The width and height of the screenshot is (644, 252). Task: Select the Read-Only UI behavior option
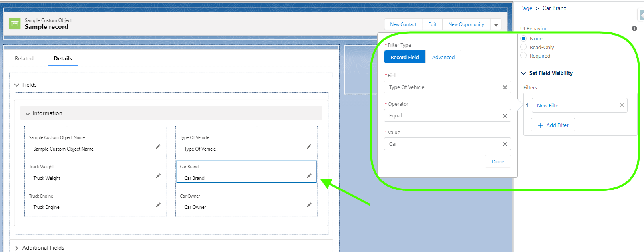point(523,47)
